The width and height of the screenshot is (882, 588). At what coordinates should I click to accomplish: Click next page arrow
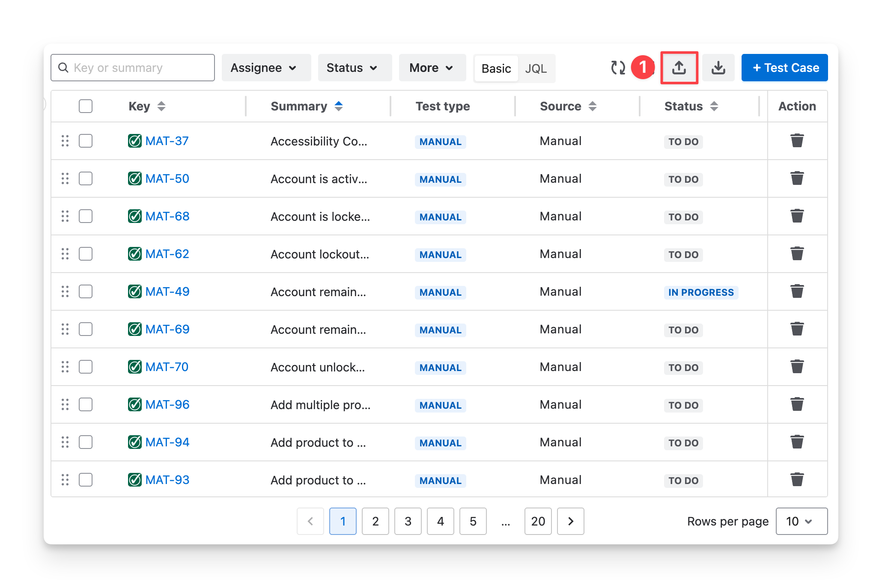pos(571,521)
